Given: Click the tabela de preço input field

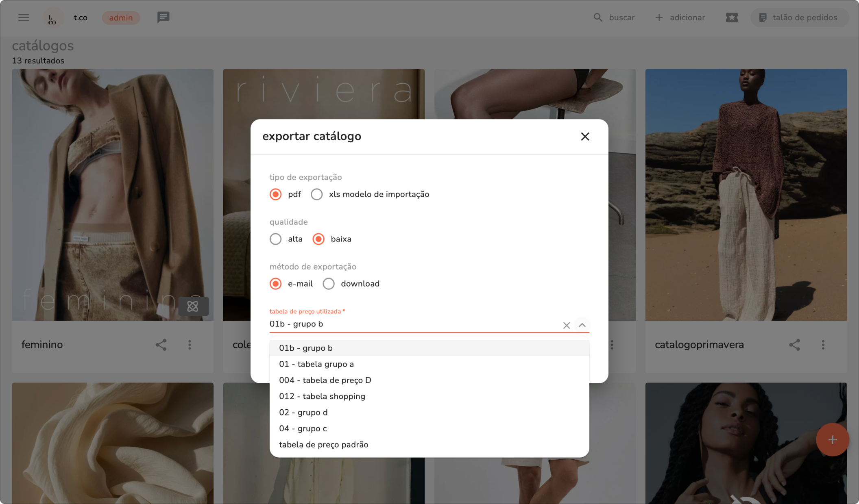Looking at the screenshot, I should (x=411, y=324).
